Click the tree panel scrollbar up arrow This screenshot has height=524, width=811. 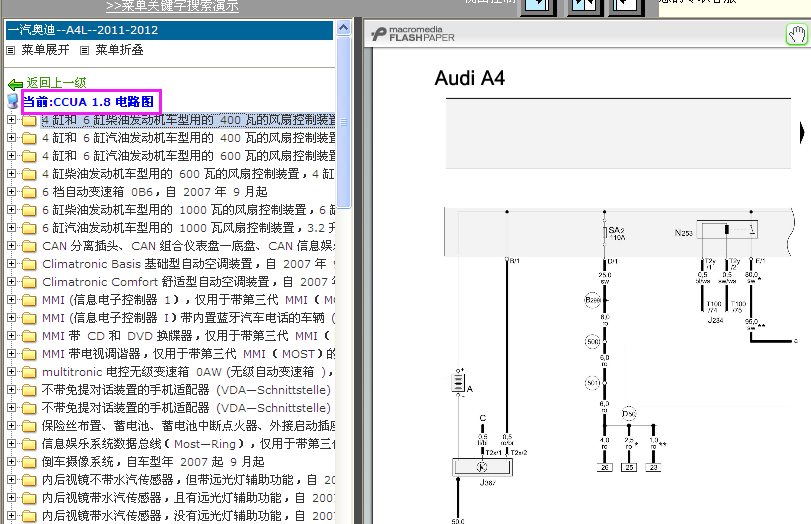click(x=343, y=28)
